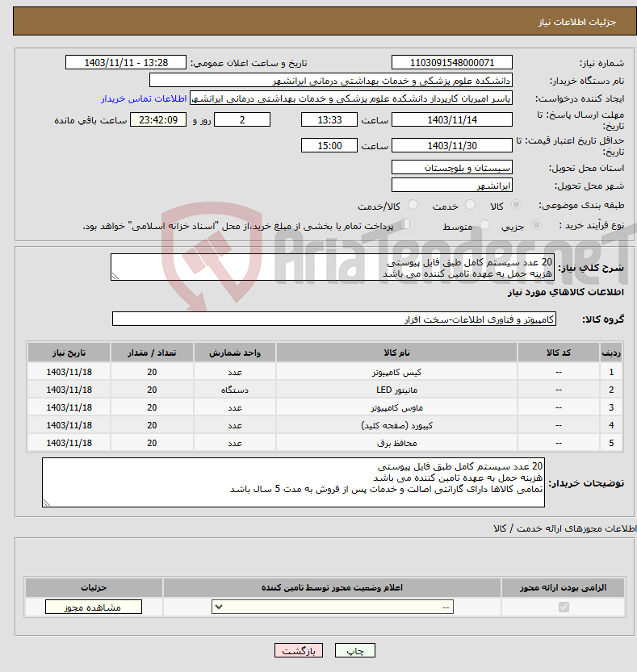637x672 pixels.
Task: Click the نام کالا column header
Action: point(396,353)
